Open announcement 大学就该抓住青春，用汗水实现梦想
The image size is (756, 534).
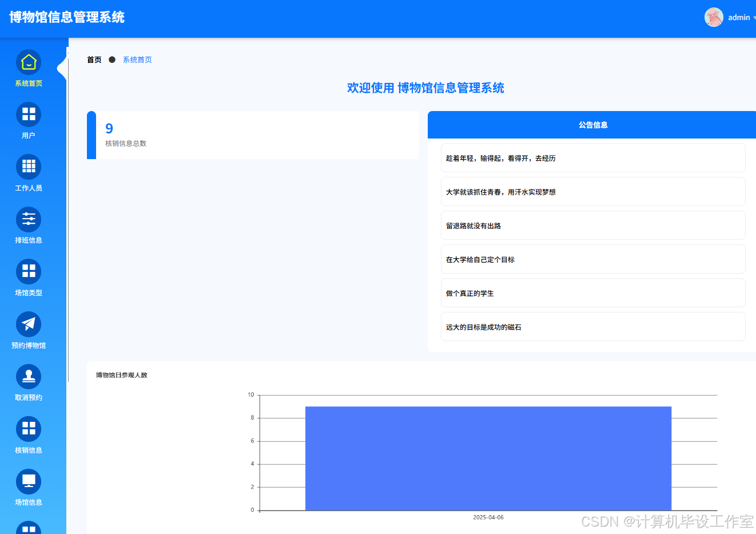[593, 192]
